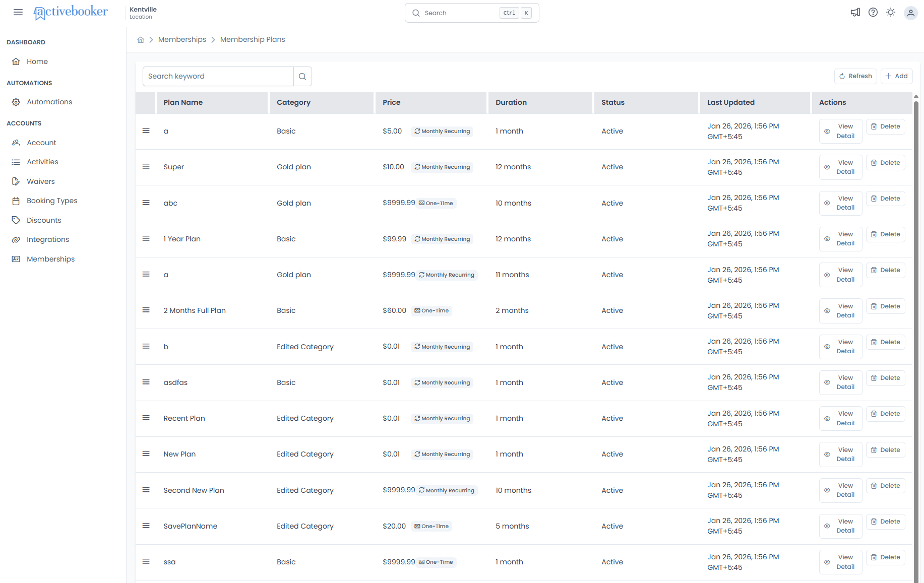Click the '$20.00' price value
Screen dimensions: 924x583
[x=394, y=526]
